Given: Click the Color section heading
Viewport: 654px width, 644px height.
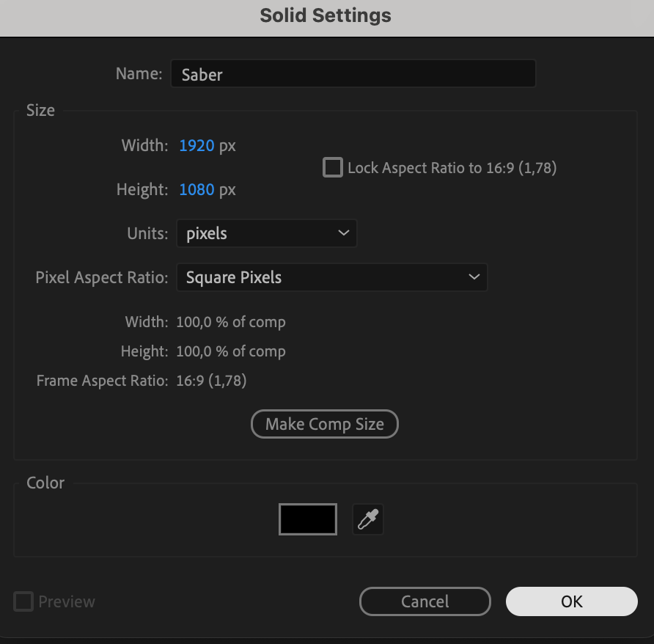Looking at the screenshot, I should pyautogui.click(x=45, y=483).
